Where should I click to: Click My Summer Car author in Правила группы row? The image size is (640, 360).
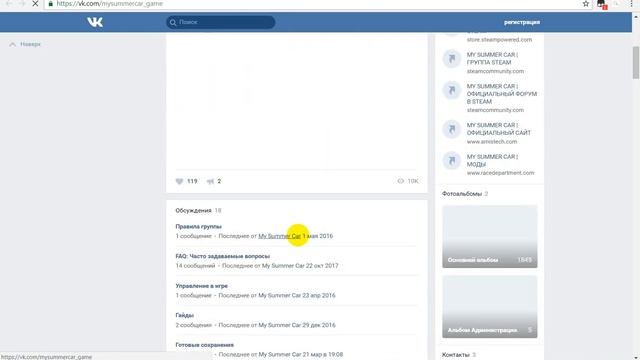click(x=280, y=236)
